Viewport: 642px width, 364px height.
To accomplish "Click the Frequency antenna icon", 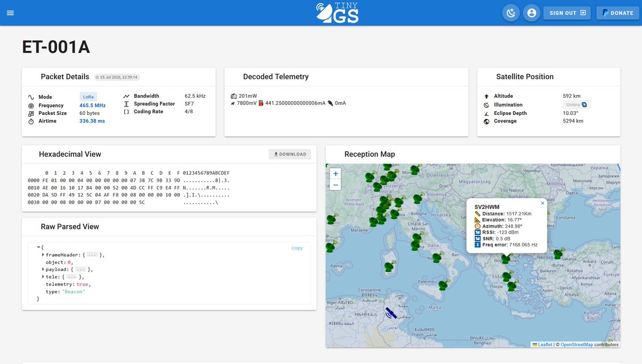I will pyautogui.click(x=31, y=106).
